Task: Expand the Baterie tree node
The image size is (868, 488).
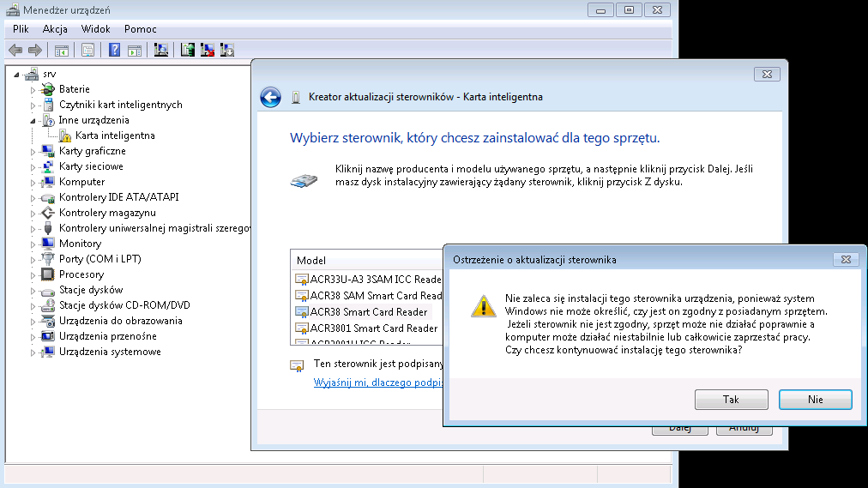Action: (x=33, y=90)
